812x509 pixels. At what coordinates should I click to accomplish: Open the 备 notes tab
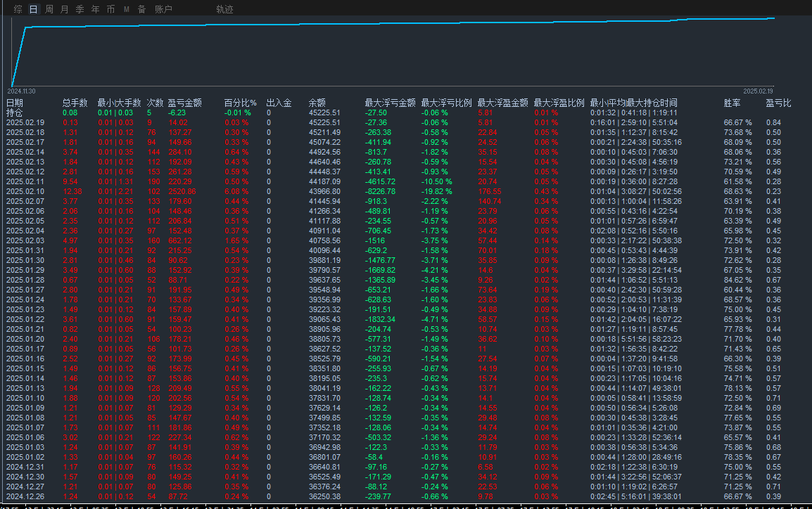tap(141, 9)
